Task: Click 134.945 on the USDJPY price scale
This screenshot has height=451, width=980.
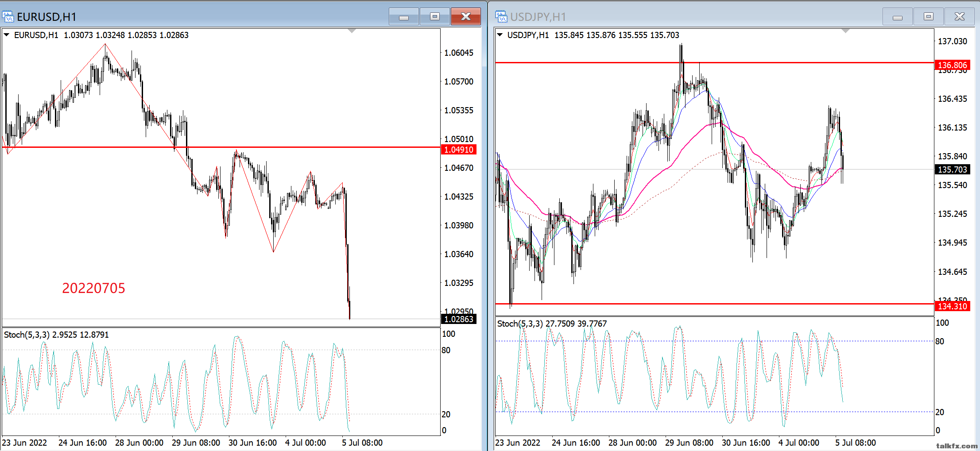Action: [953, 243]
